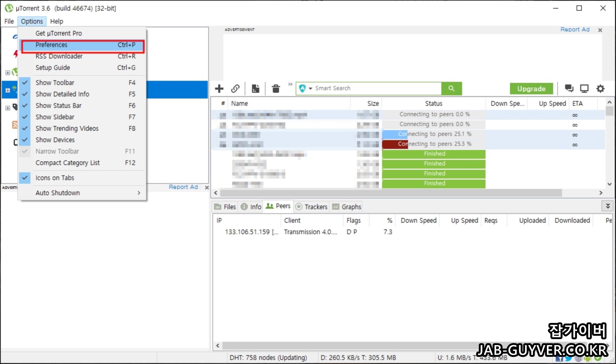
Task: Expand the highlighted sidebar tree item
Action: (8, 90)
